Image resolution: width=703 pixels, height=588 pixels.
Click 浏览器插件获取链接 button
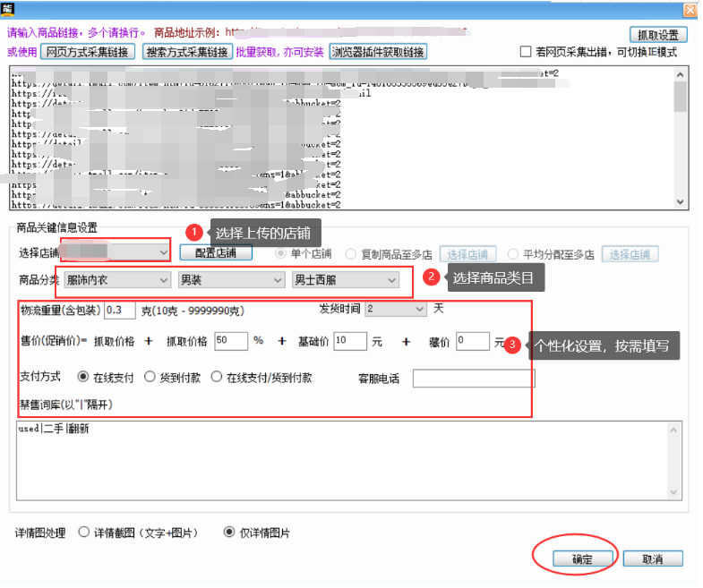tap(378, 52)
